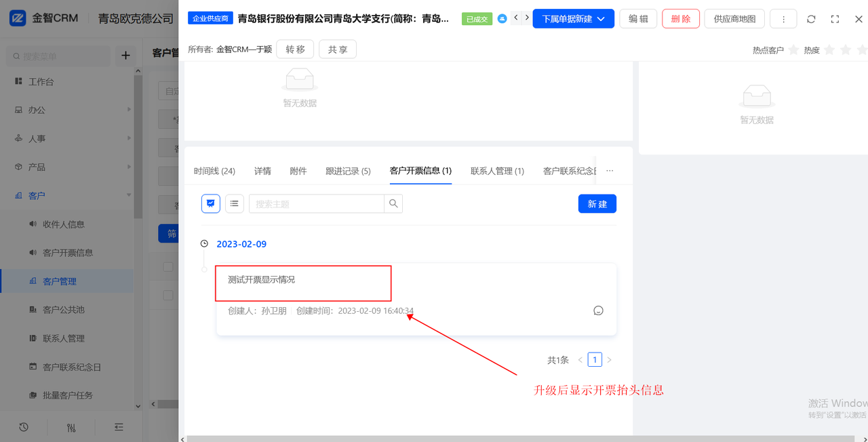
Task: Open 工作台 in the sidebar
Action: click(41, 81)
